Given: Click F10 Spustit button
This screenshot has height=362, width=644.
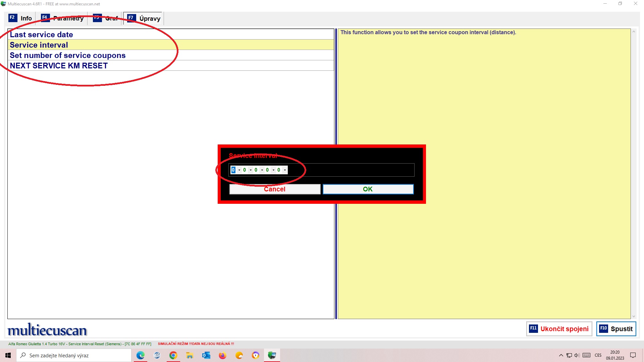Looking at the screenshot, I should [616, 329].
